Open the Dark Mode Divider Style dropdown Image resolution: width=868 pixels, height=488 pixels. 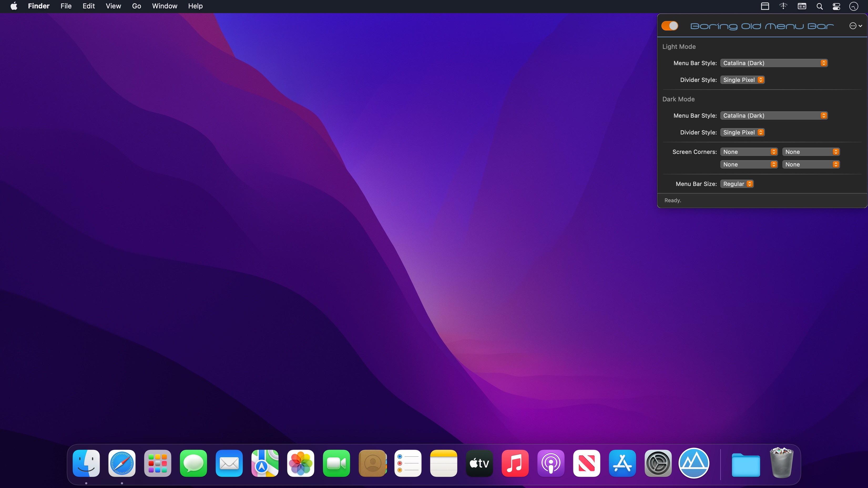coord(742,132)
